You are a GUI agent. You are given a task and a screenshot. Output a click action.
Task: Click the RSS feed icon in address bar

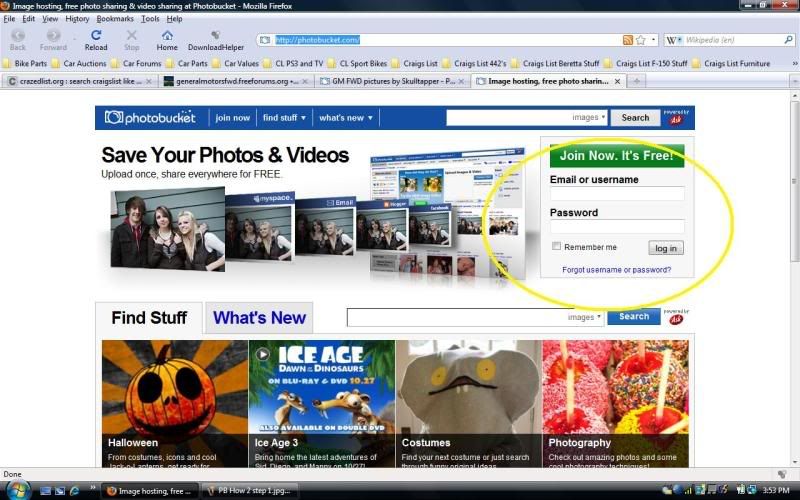(628, 40)
